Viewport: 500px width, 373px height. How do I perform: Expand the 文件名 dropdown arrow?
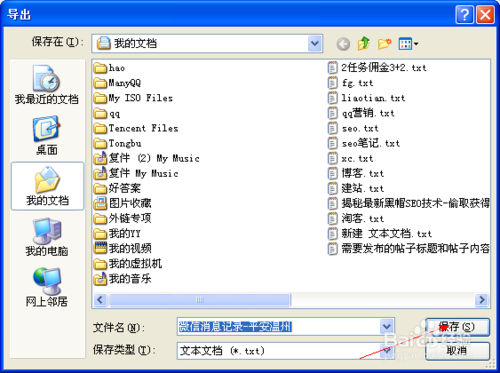click(x=387, y=327)
